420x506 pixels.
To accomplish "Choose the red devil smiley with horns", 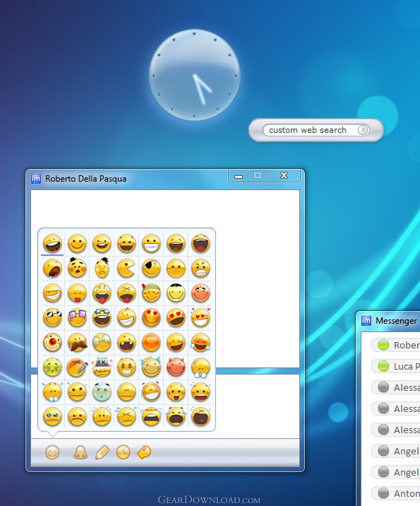I will click(176, 367).
